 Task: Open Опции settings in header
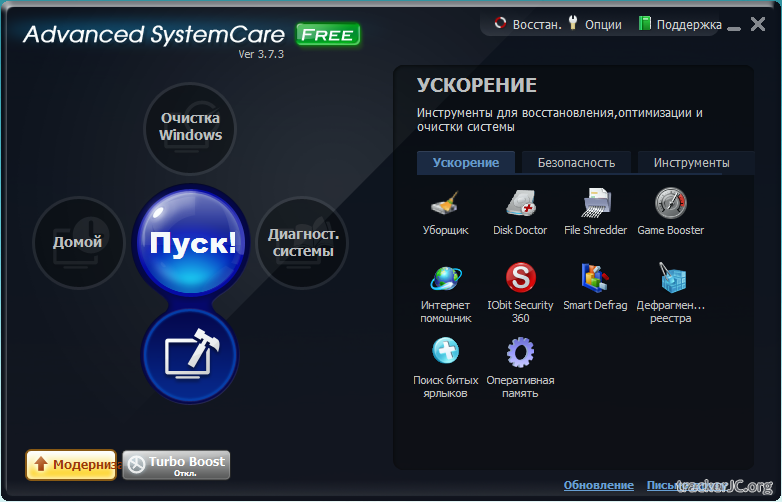(x=594, y=24)
